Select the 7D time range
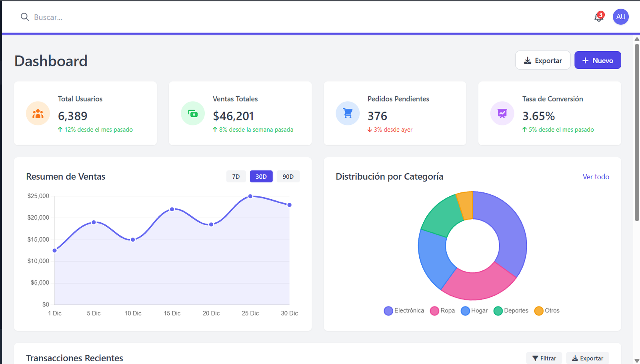This screenshot has width=640, height=364. 236,176
